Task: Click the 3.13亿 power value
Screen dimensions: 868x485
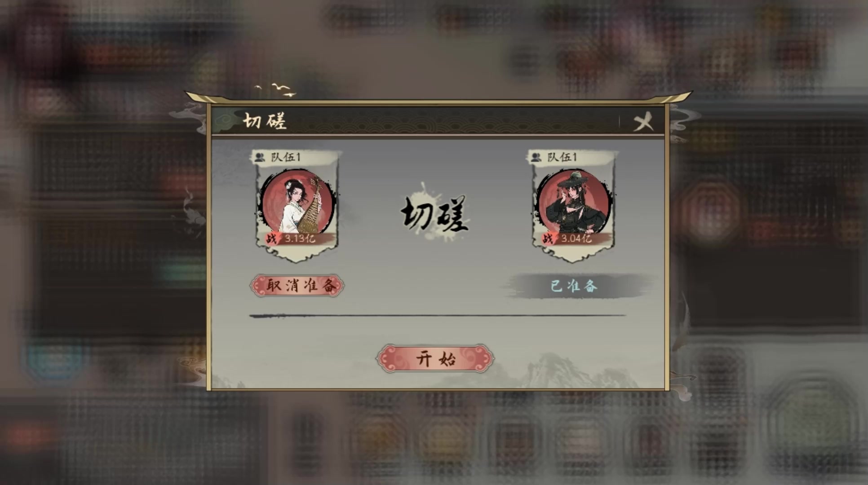Action: pyautogui.click(x=300, y=238)
